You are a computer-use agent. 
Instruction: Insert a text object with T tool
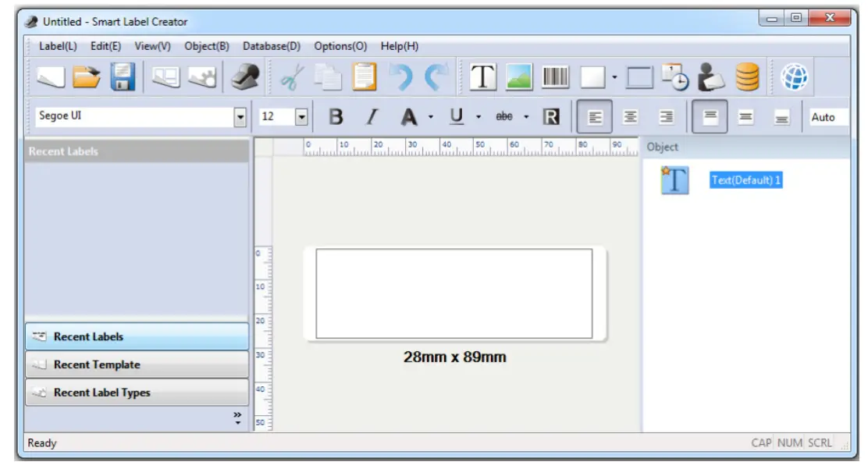click(x=482, y=77)
